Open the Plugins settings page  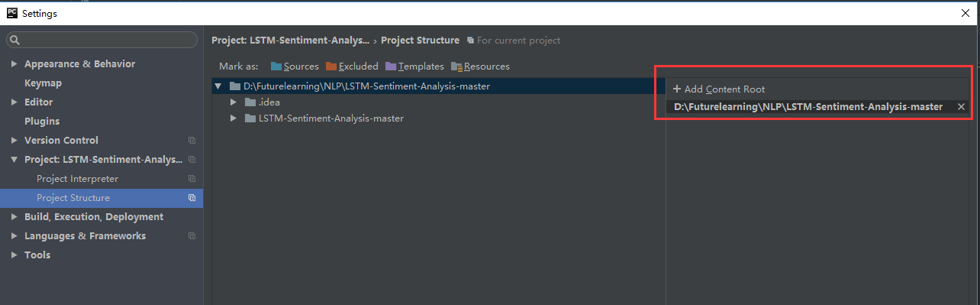click(42, 122)
